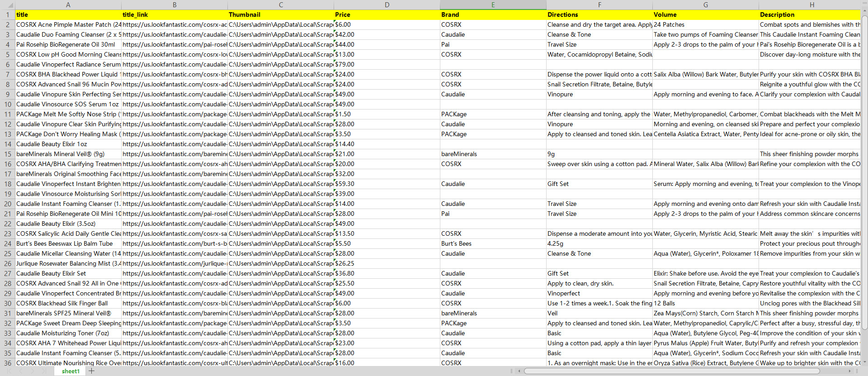Select row 15 header
Image resolution: width=868 pixels, height=376 pixels.
[x=7, y=154]
